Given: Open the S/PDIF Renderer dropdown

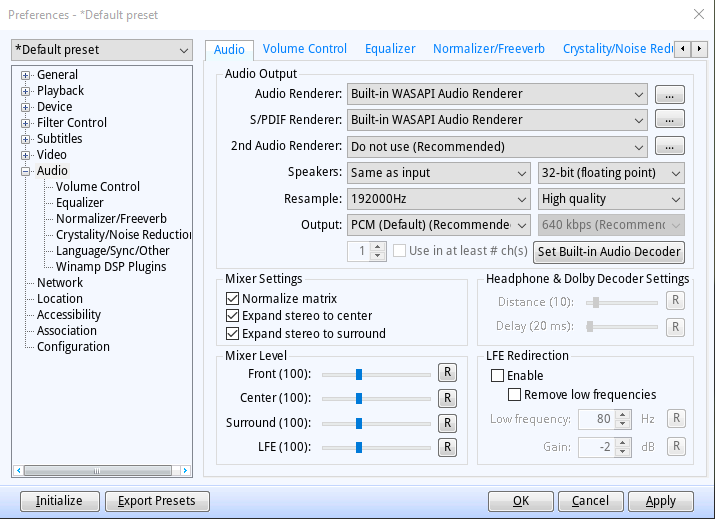Looking at the screenshot, I should coord(497,120).
